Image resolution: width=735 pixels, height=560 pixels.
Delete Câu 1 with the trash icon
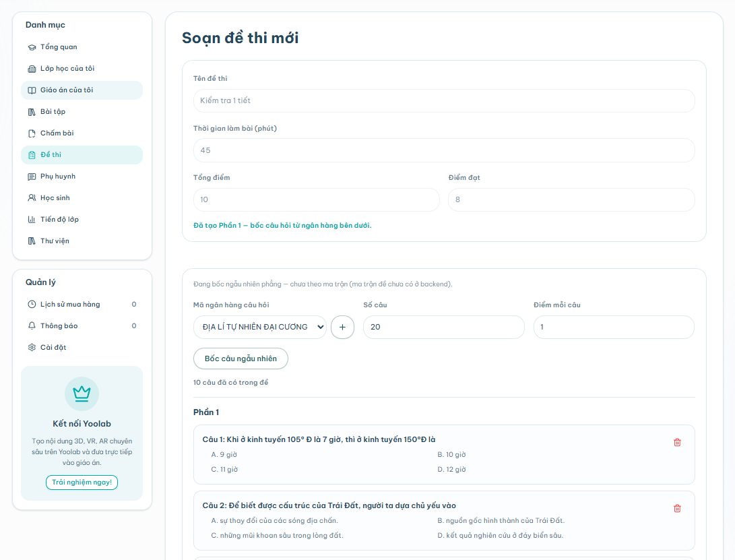tap(677, 442)
